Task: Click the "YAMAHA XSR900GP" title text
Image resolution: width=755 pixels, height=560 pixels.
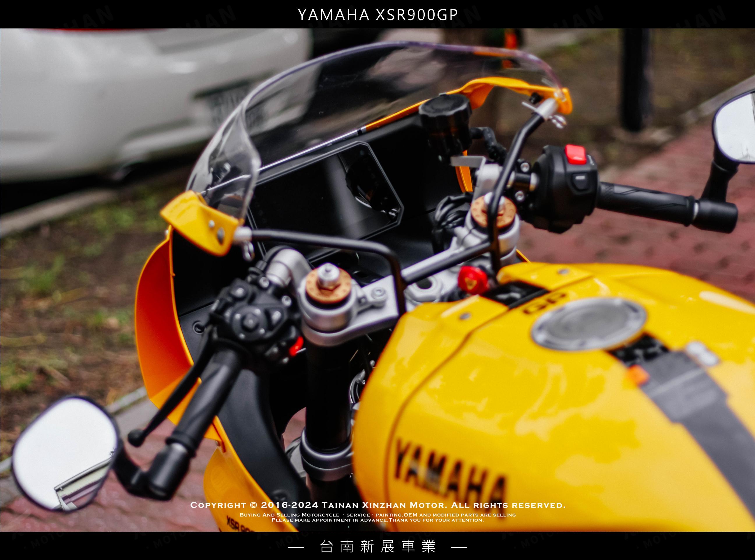Action: (378, 15)
